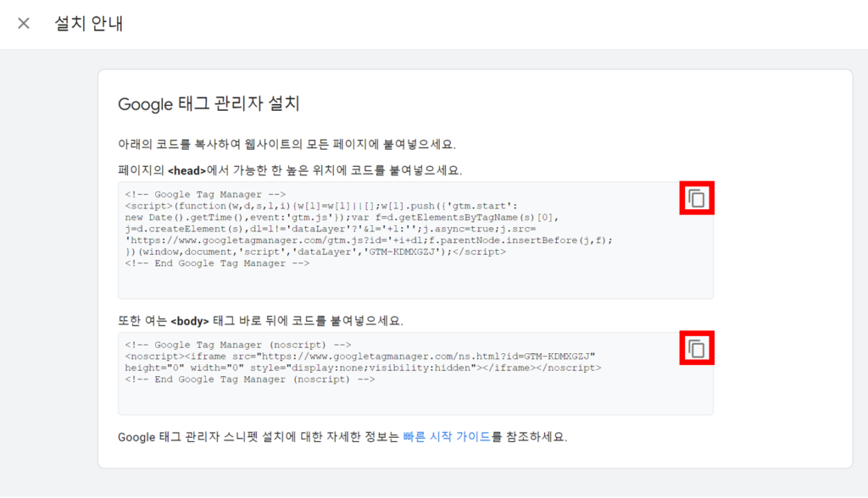Click '<!-- End Google Tag Manager (noscript) -->' line
868x498 pixels.
pos(250,379)
